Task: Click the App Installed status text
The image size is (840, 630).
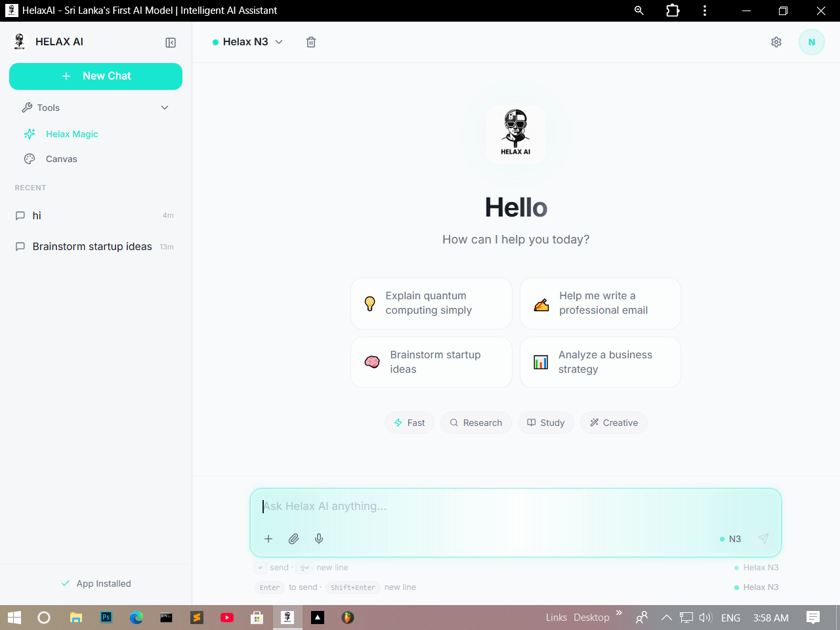Action: tap(104, 583)
